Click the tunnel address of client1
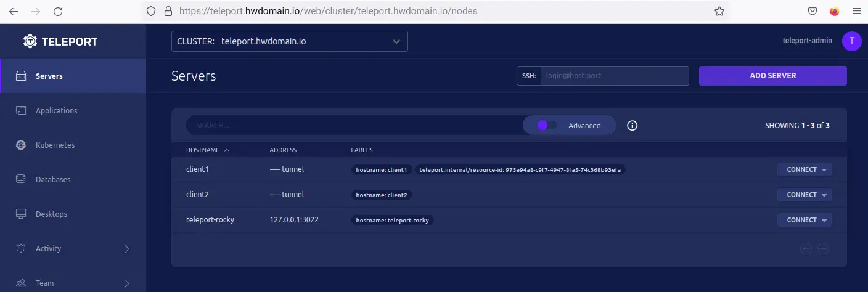Viewport: 868px width, 292px height. [x=287, y=169]
